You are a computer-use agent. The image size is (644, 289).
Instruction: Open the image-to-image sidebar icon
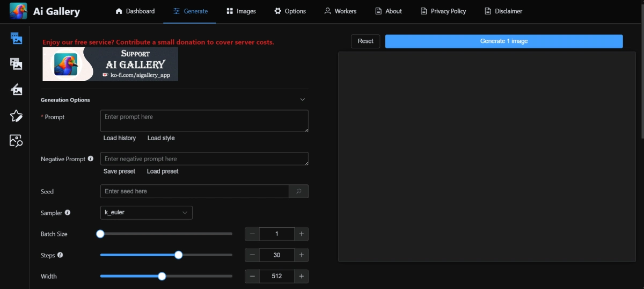[x=16, y=64]
